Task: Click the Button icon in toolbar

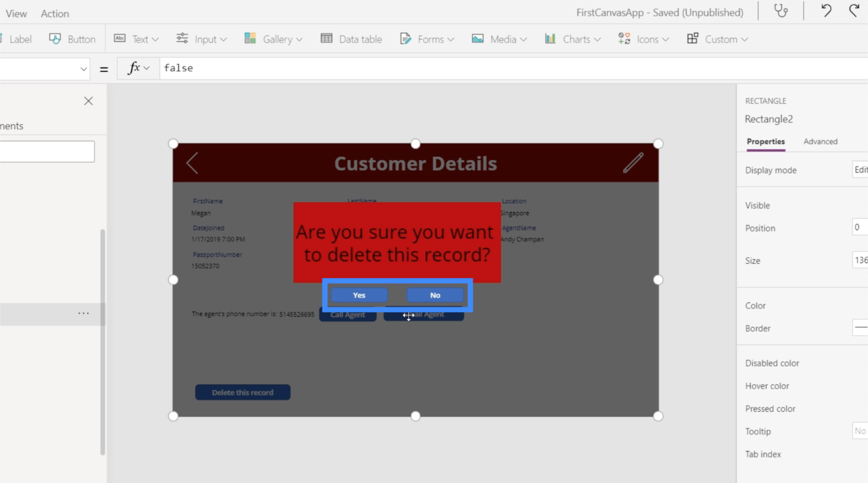Action: coord(55,39)
